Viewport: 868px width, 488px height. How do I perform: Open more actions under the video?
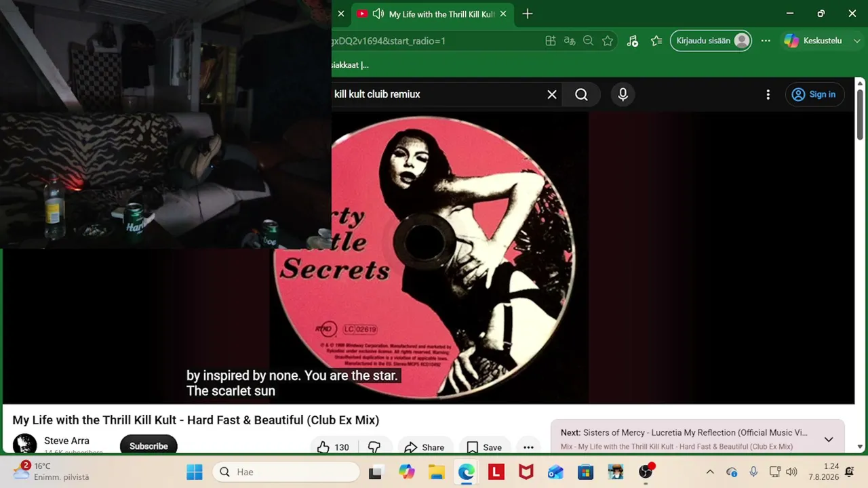[x=528, y=447]
